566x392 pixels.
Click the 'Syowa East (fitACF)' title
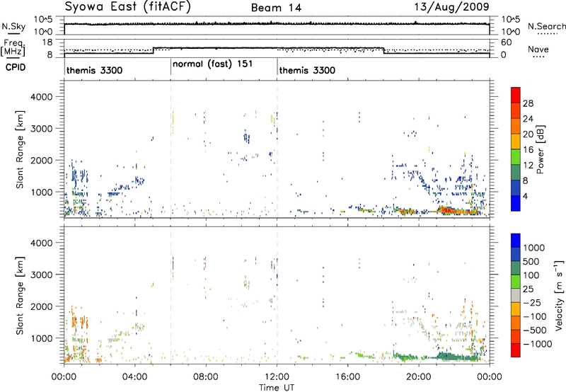tap(127, 7)
